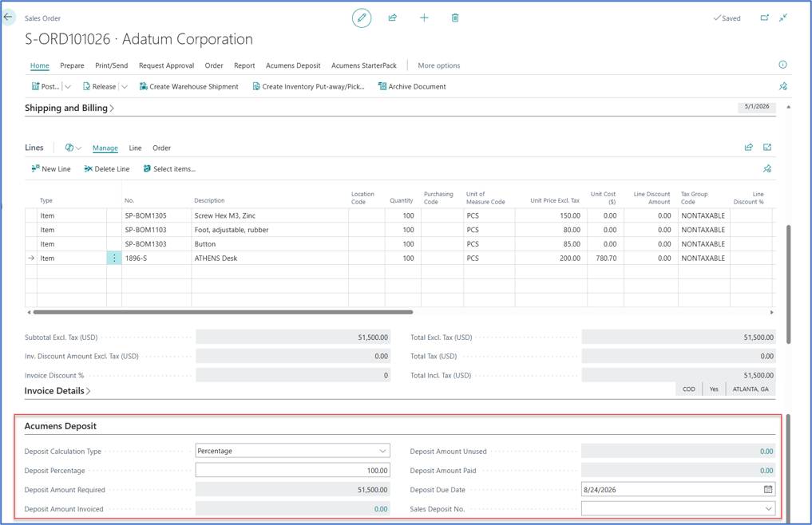The width and height of the screenshot is (812, 525).
Task: Open the Release dropdown arrow
Action: tap(125, 86)
